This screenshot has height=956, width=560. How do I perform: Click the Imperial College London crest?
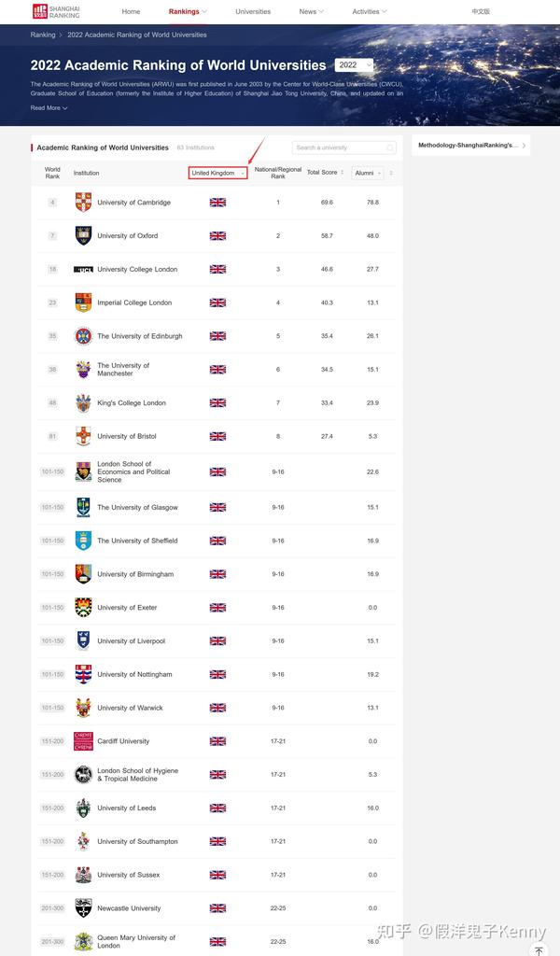point(83,302)
